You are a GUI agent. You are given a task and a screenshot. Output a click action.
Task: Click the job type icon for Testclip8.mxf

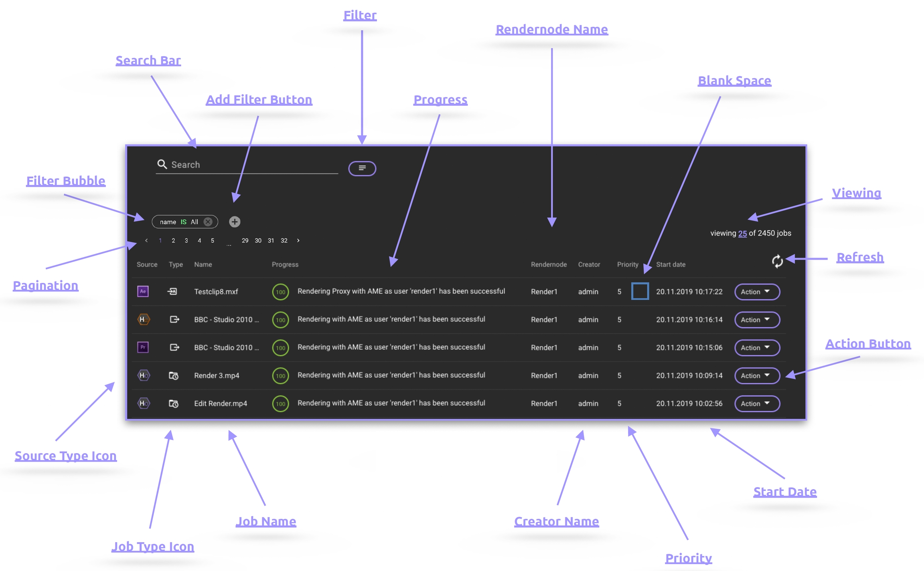(172, 291)
